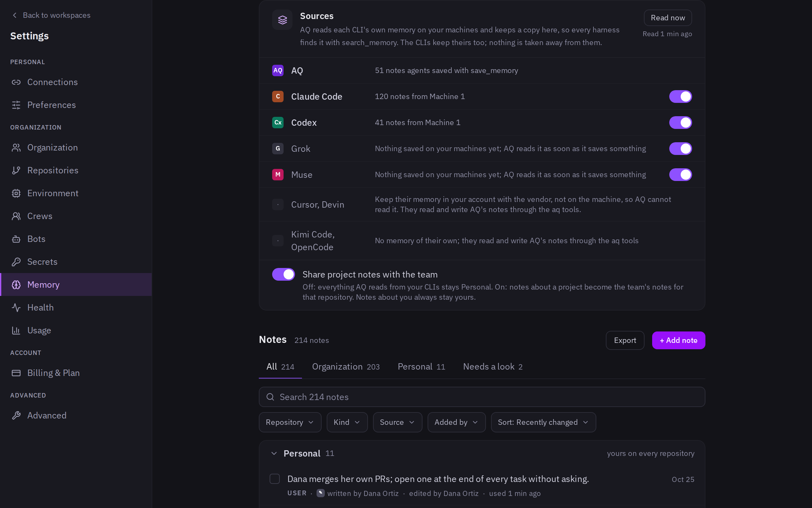This screenshot has height=508, width=812.
Task: Open the Added by filter dropdown
Action: pyautogui.click(x=456, y=422)
